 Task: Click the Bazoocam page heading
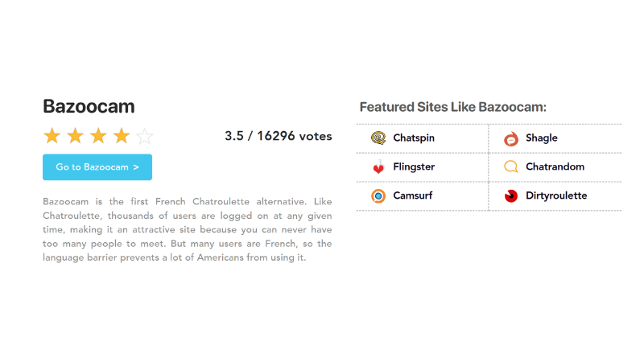pos(89,106)
